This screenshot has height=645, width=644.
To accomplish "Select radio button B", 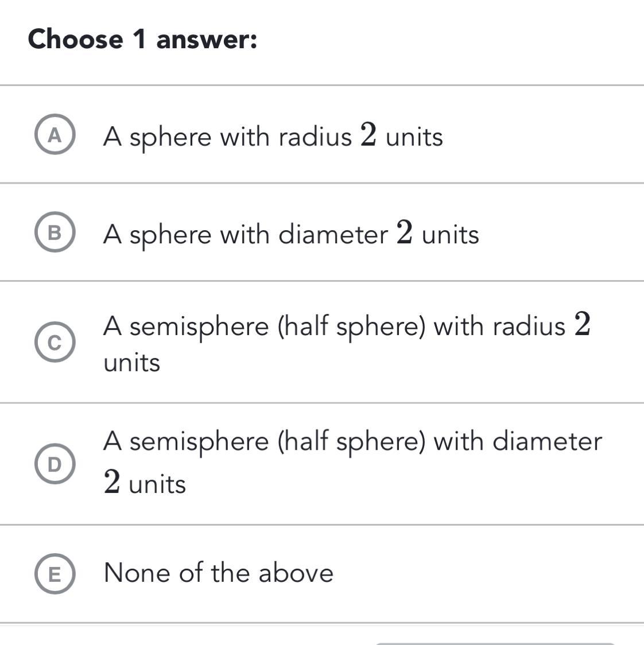I will click(x=55, y=233).
